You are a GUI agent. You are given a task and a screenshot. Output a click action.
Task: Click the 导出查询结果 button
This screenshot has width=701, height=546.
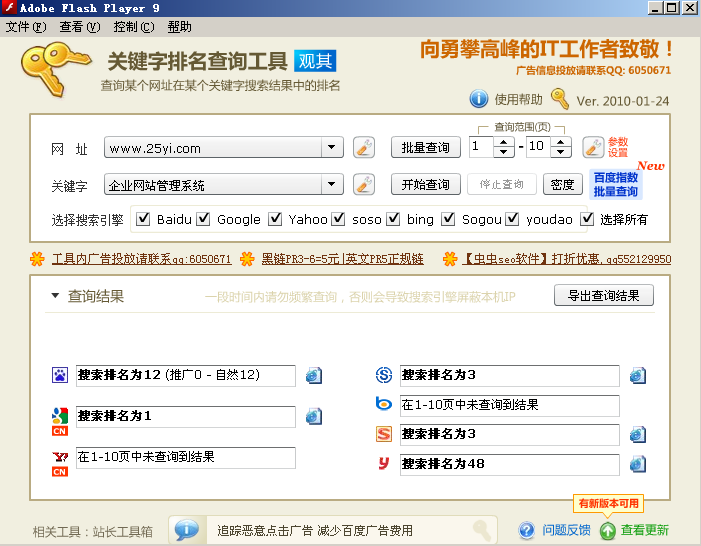click(x=604, y=296)
